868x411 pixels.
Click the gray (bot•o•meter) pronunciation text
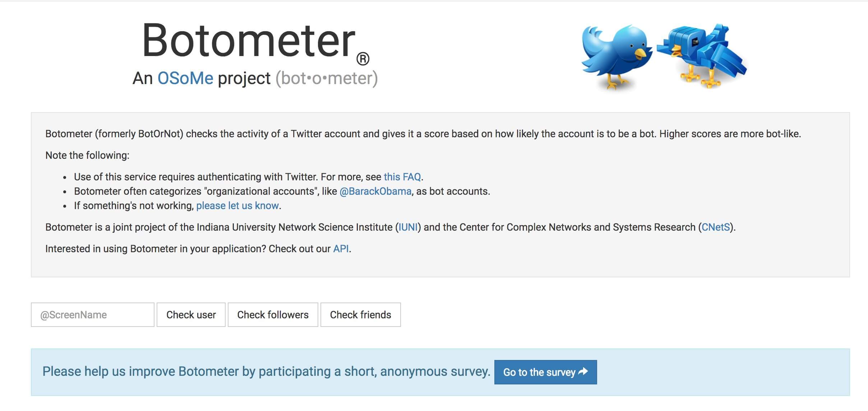(327, 78)
